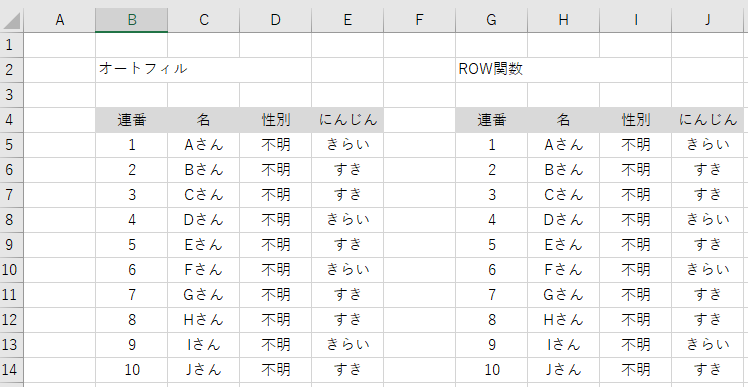Click serial number 10 in column B

click(x=132, y=369)
